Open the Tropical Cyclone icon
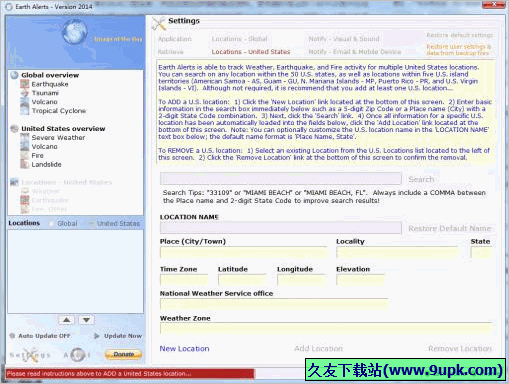The image size is (509, 384). point(25,110)
